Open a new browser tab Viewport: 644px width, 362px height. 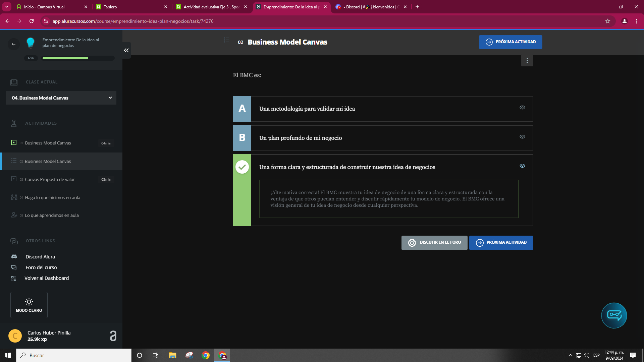(x=417, y=7)
